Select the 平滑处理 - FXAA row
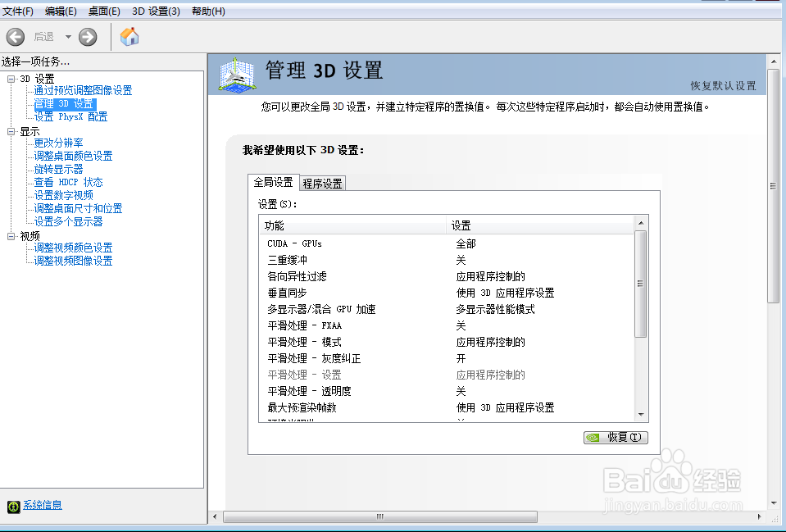The height and width of the screenshot is (532, 786). (447, 325)
